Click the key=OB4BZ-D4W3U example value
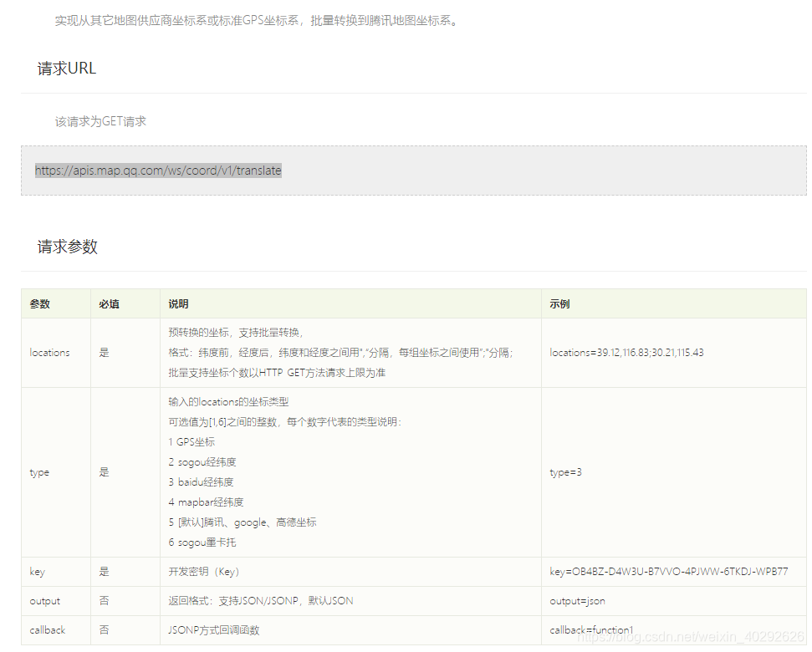This screenshot has height=652, width=812. tap(668, 572)
